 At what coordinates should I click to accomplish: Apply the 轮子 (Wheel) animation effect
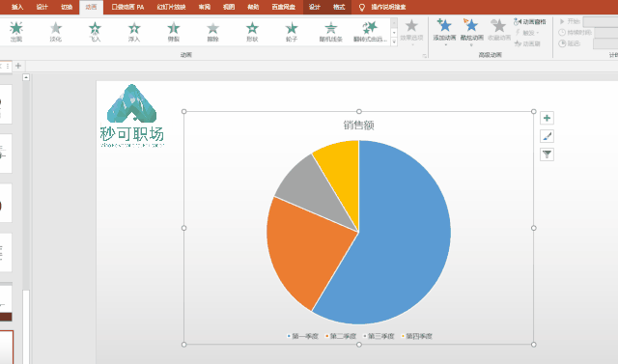[292, 32]
